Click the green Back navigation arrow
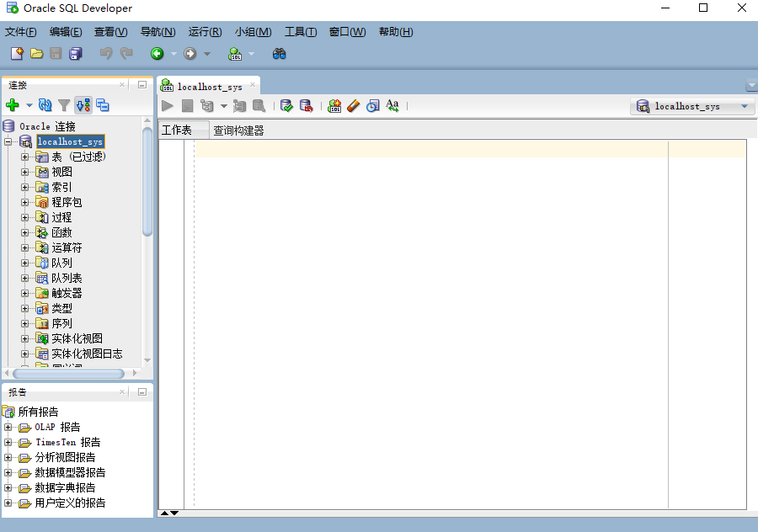This screenshot has width=758, height=532. (x=157, y=54)
